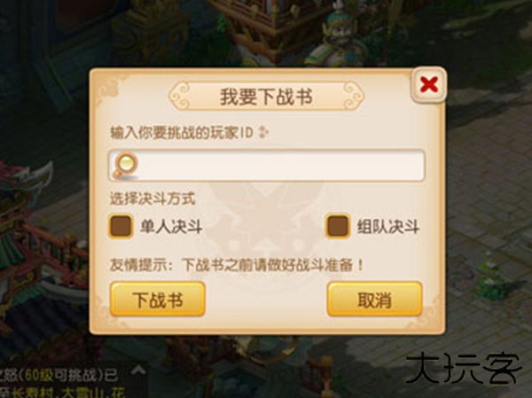Viewport: 532px width, 398px height.
Task: Click the 60级可挑战 chat message
Action: tap(59, 376)
